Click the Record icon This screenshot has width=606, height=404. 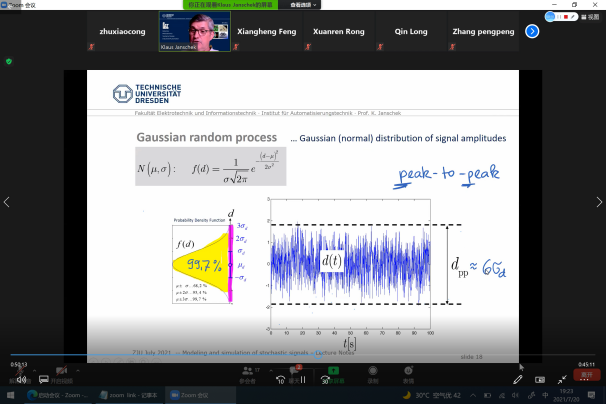click(x=373, y=375)
